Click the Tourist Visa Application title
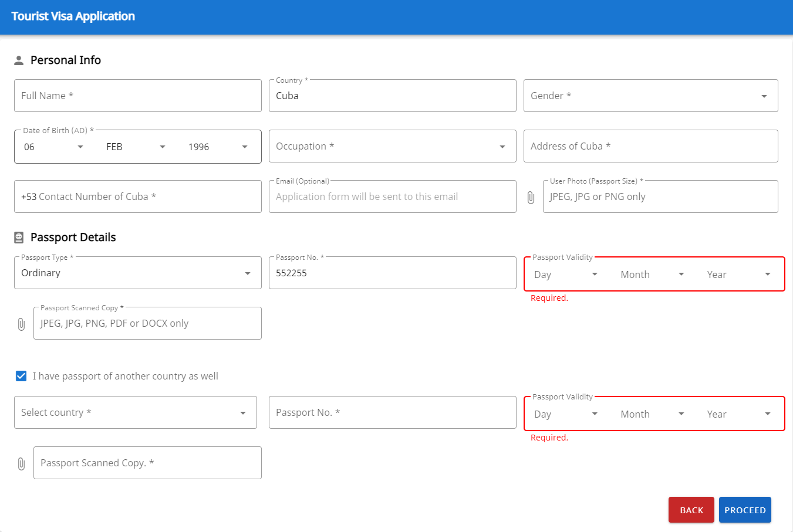This screenshot has width=793, height=532. pyautogui.click(x=73, y=16)
